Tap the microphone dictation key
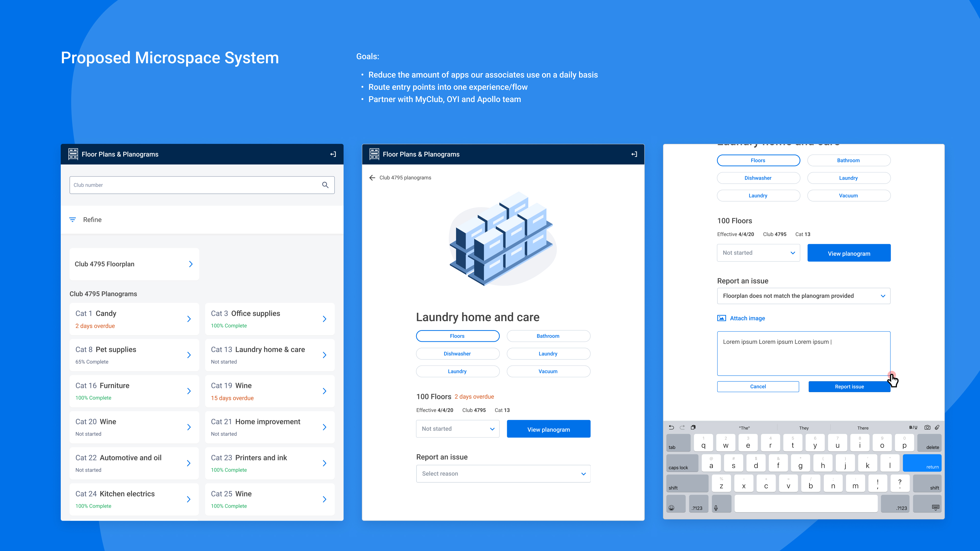980x551 pixels. click(721, 504)
